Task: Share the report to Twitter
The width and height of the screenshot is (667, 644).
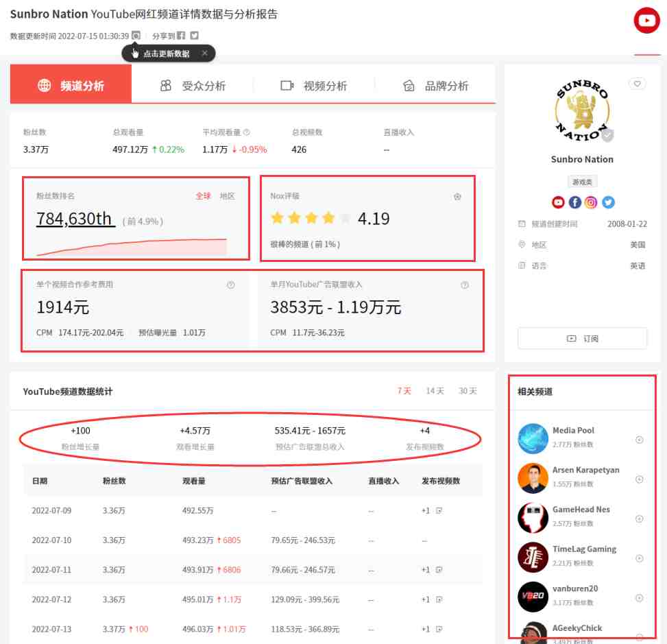Action: pyautogui.click(x=195, y=36)
